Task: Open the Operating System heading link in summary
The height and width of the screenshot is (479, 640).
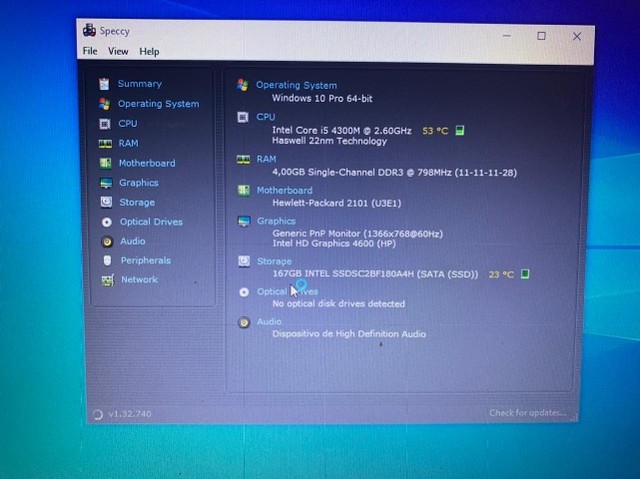Action: point(296,85)
